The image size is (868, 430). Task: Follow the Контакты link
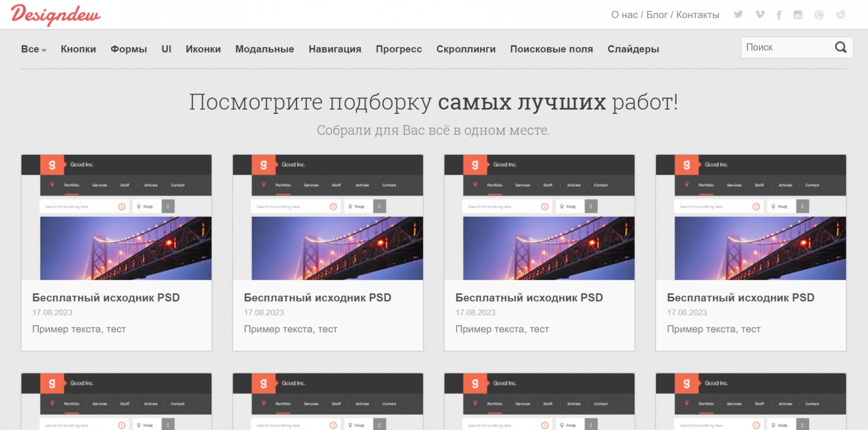(x=698, y=15)
